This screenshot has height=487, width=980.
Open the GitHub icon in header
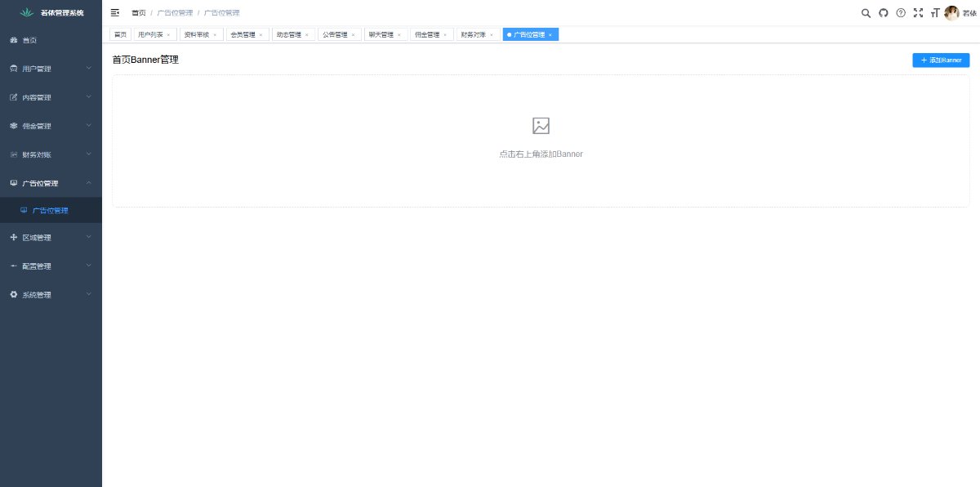884,13
